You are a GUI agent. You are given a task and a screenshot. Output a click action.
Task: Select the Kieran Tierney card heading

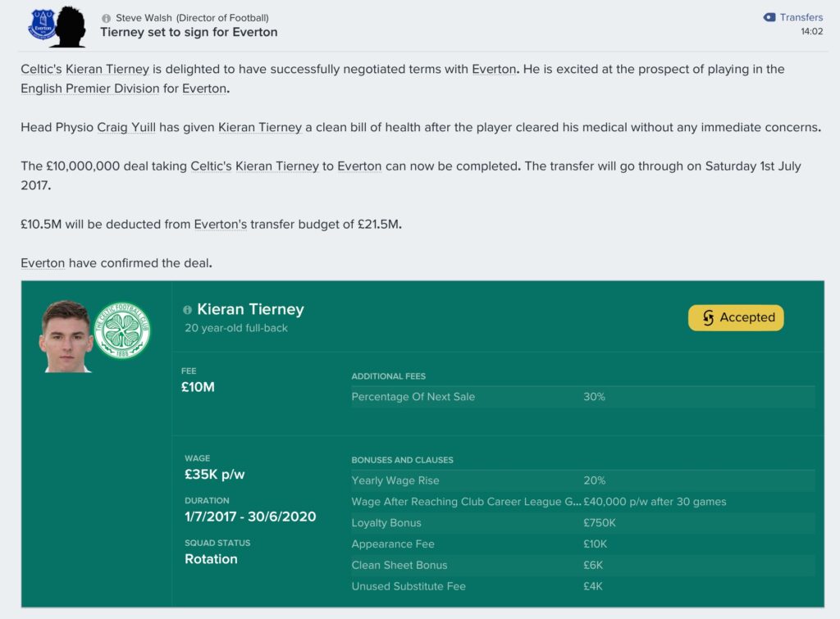(x=250, y=309)
